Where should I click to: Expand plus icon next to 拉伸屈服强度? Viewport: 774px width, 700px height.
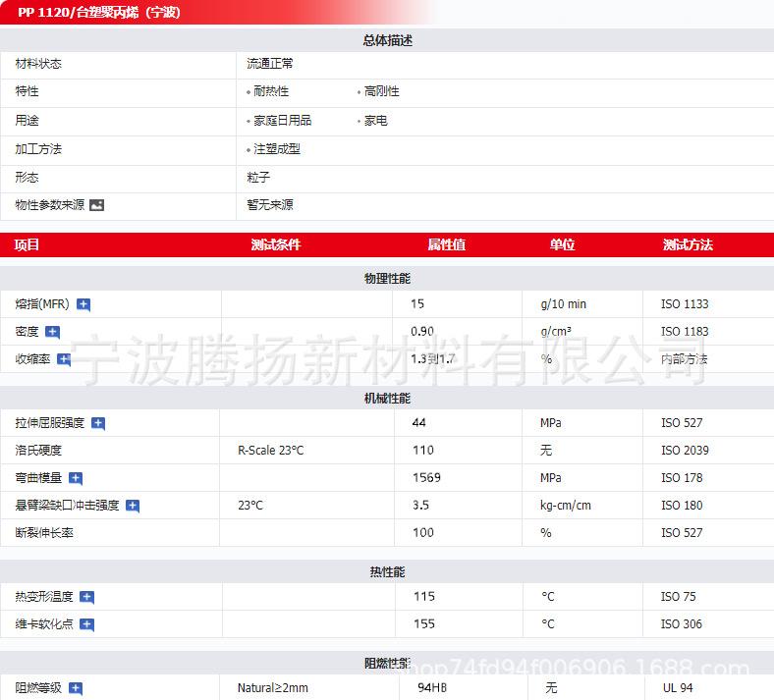coord(98,424)
